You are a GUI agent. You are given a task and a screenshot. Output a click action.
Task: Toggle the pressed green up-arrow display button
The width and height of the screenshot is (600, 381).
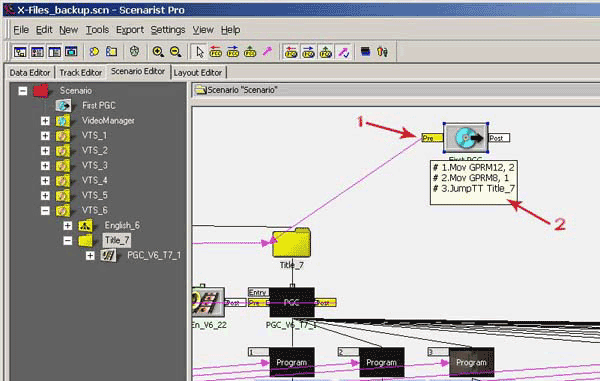coord(326,52)
